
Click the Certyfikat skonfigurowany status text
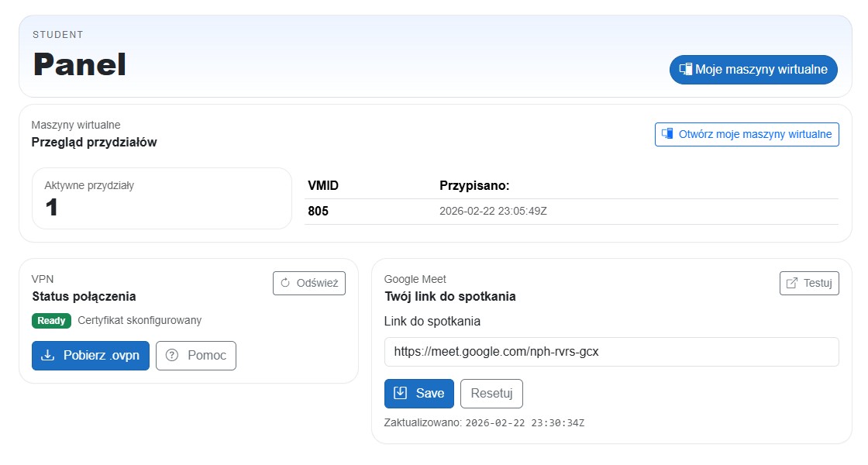click(139, 321)
